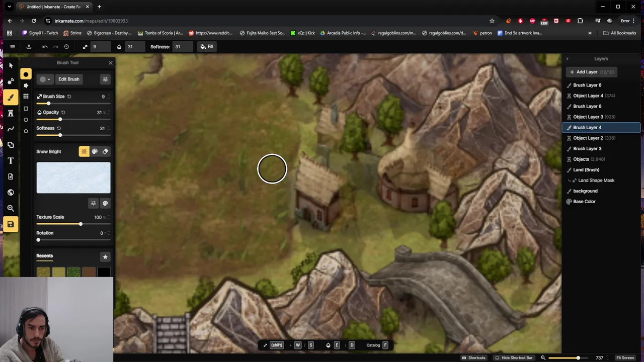This screenshot has width=644, height=362.
Task: Select Land (Brush) layer
Action: 601,169
